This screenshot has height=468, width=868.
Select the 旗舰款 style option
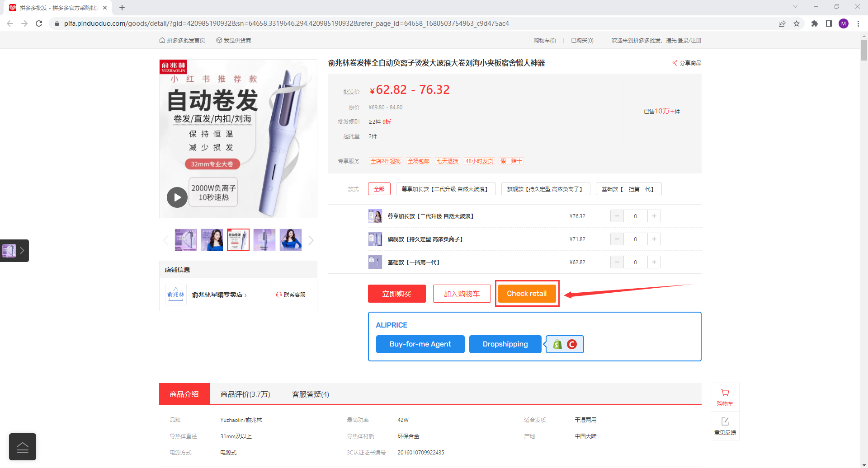546,189
